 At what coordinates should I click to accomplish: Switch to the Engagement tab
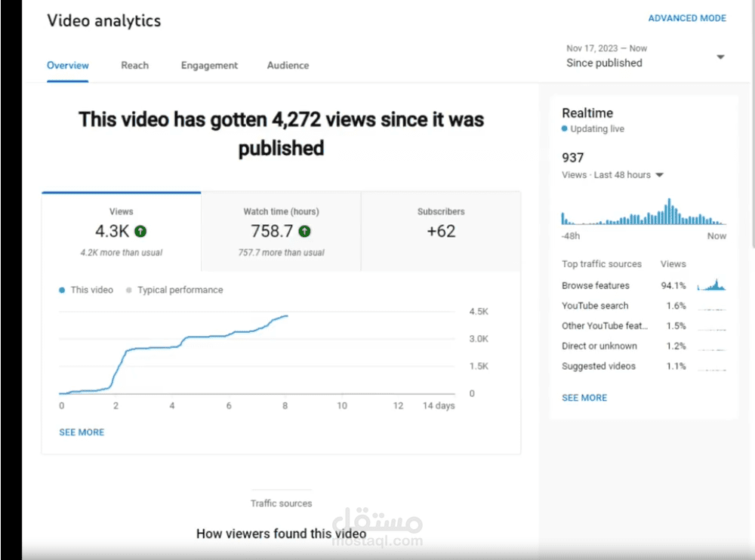209,66
